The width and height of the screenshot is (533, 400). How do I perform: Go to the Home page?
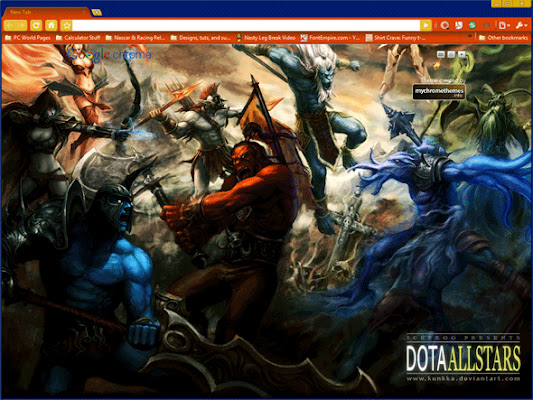(51, 25)
